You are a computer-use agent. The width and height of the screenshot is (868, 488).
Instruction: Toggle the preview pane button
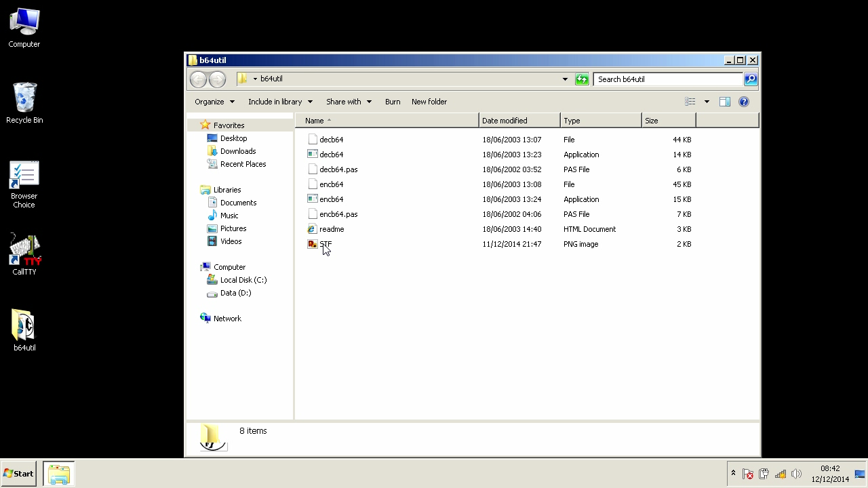724,102
